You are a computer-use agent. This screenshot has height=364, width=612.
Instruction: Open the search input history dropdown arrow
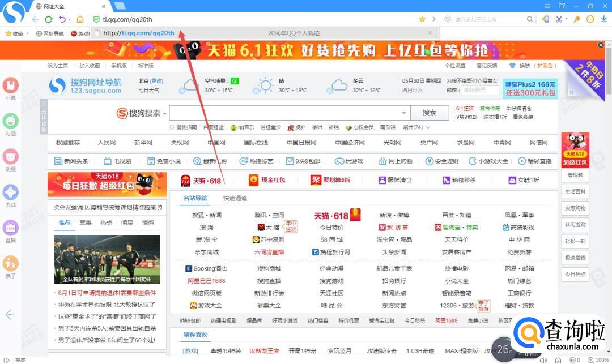coord(404,113)
